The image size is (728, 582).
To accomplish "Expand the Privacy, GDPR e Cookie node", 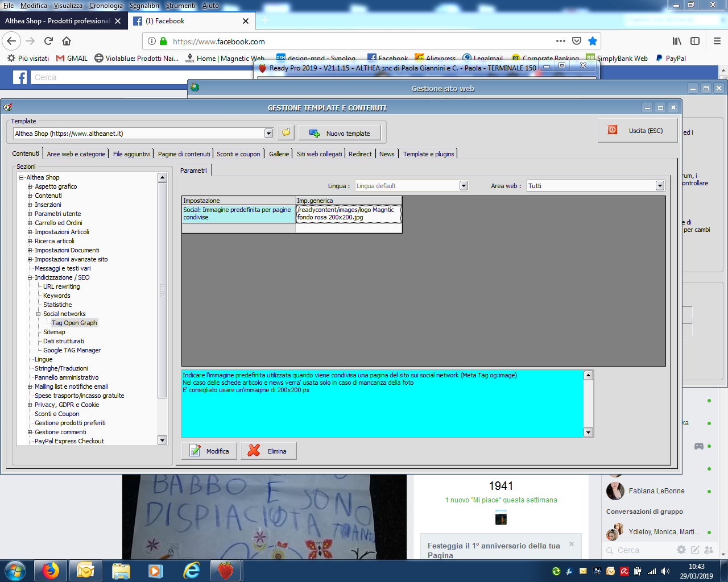I will pyautogui.click(x=30, y=405).
